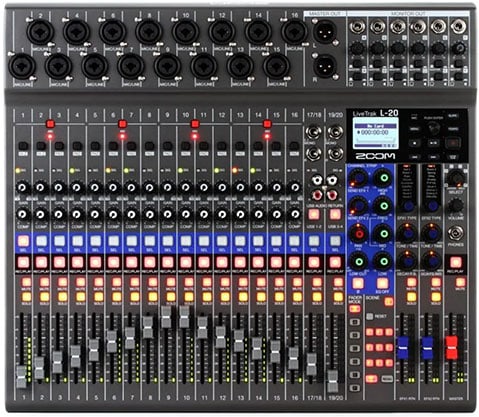Switch FADER MODE to MASTER

click(355, 309)
